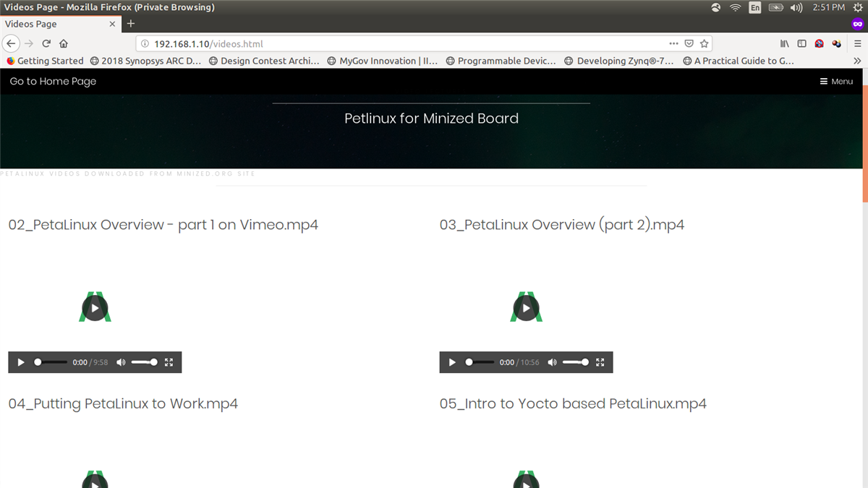This screenshot has width=868, height=488.
Task: Open Design Contest Archi... bookmark
Action: coord(264,61)
